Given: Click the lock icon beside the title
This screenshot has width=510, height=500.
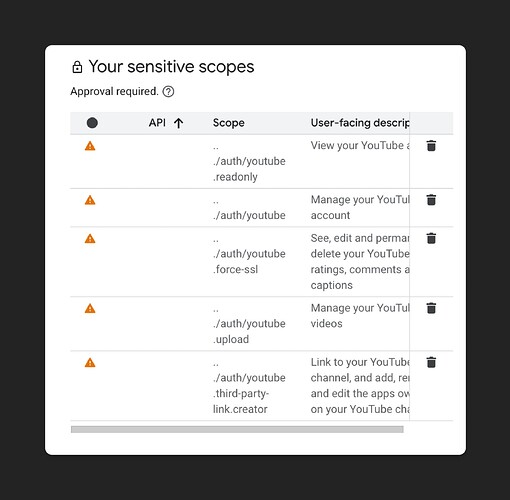Looking at the screenshot, I should (77, 67).
